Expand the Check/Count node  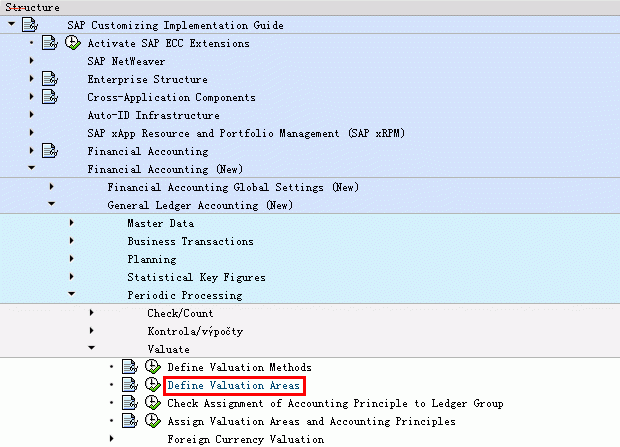tap(92, 313)
